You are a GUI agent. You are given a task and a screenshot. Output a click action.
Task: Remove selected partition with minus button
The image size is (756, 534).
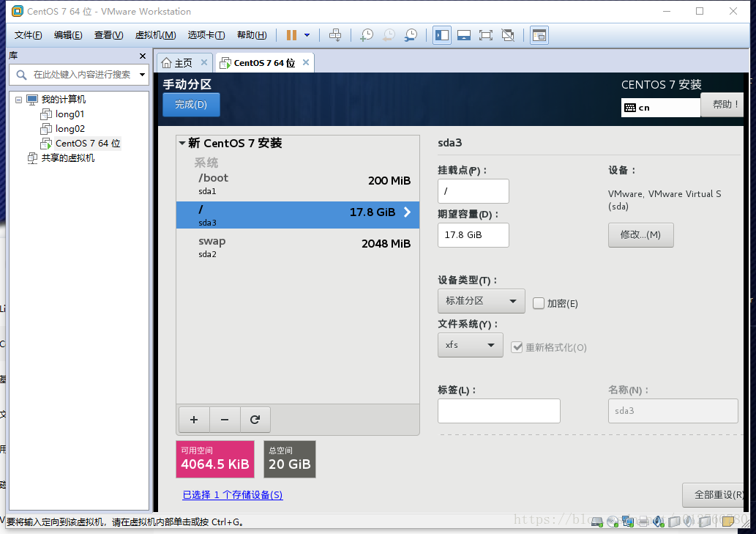225,420
